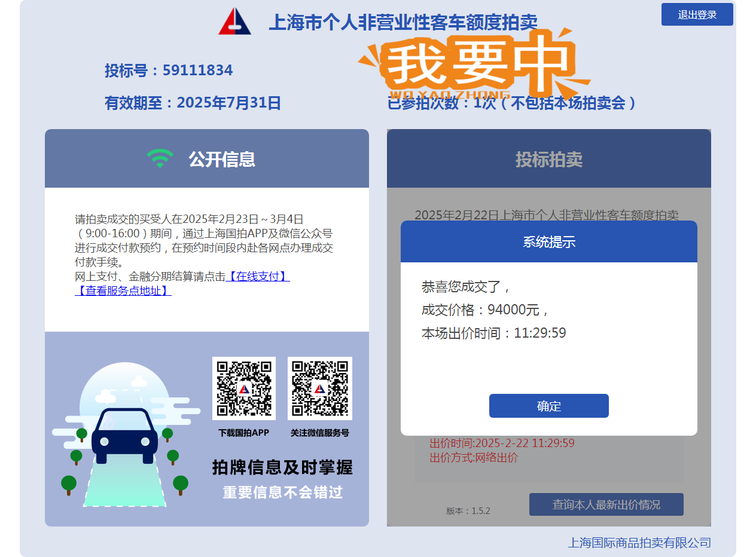Viewport: 756px width, 557px height.
Task: Select the 投标拍卖 panel header
Action: (x=548, y=160)
